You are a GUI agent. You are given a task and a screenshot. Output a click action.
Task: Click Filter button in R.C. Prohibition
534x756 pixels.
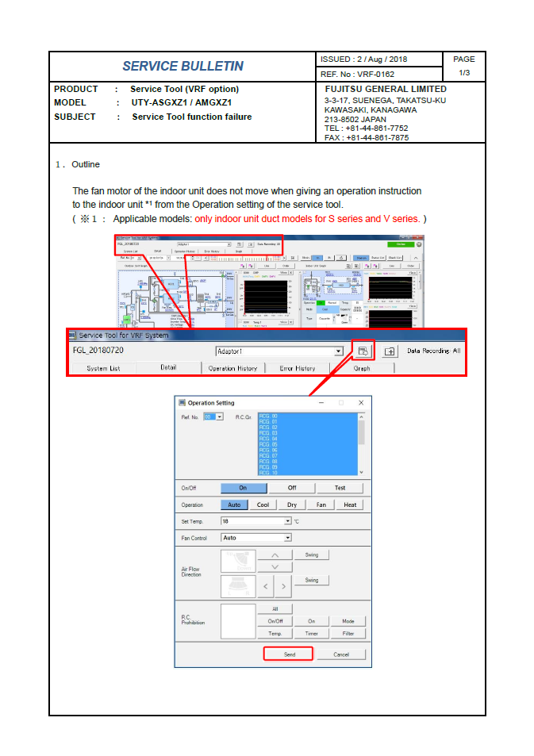(348, 634)
